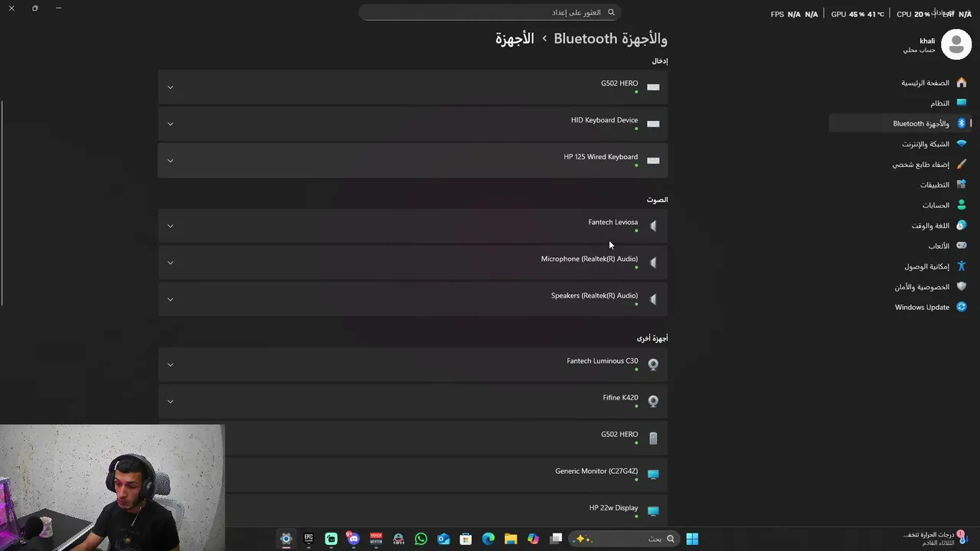Minimize the Settings window
Image resolution: width=980 pixels, height=551 pixels.
(x=58, y=8)
